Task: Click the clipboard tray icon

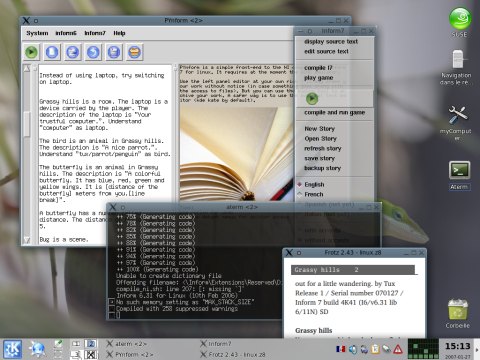Action: pyautogui.click(x=375, y=349)
